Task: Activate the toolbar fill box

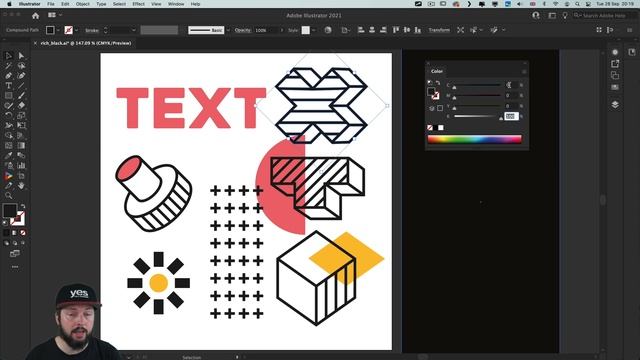Action: click(x=10, y=211)
